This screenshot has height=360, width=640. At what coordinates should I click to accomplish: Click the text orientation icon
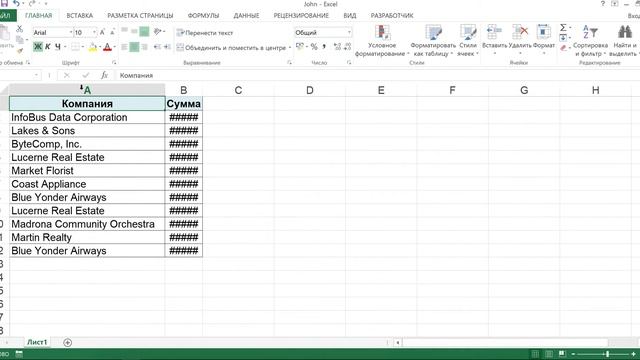pyautogui.click(x=158, y=31)
